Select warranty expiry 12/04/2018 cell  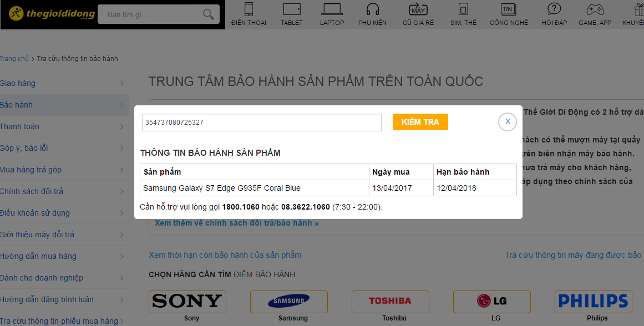coord(475,188)
